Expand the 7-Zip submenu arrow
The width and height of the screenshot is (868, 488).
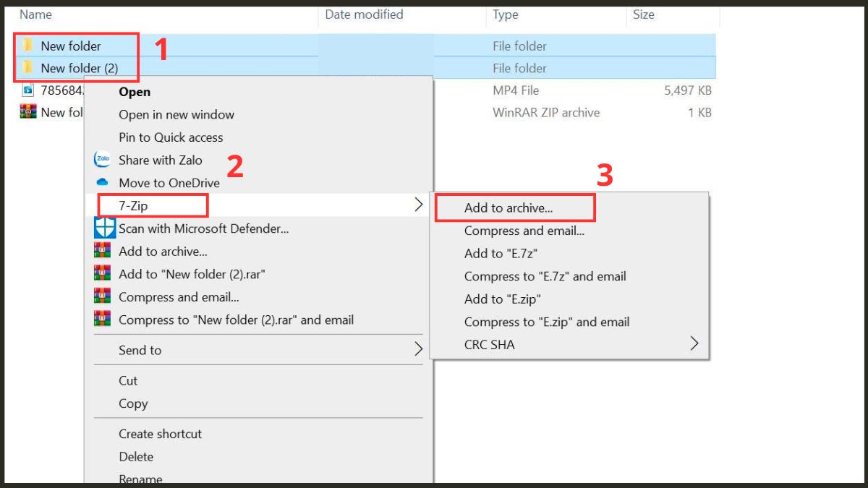(x=418, y=205)
